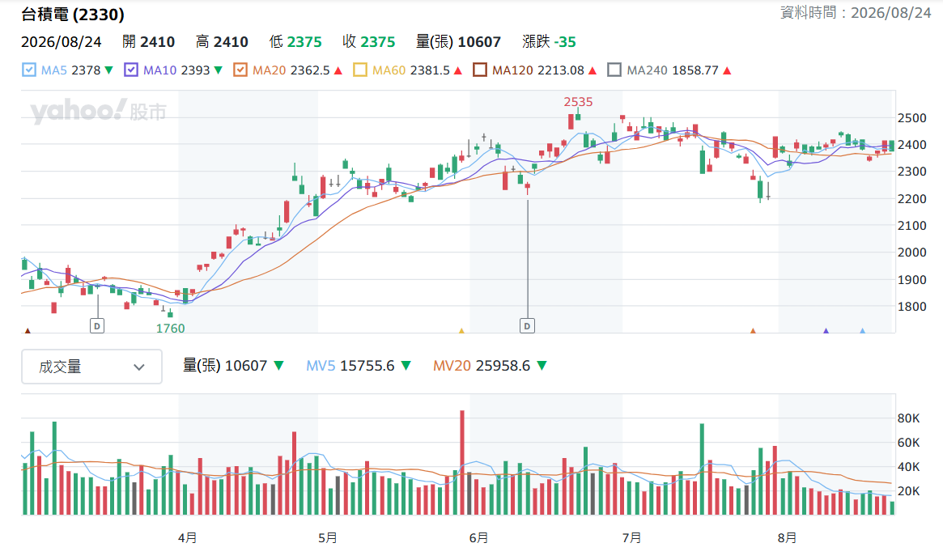Uncheck the MA20 moving average checkbox

tap(240, 70)
